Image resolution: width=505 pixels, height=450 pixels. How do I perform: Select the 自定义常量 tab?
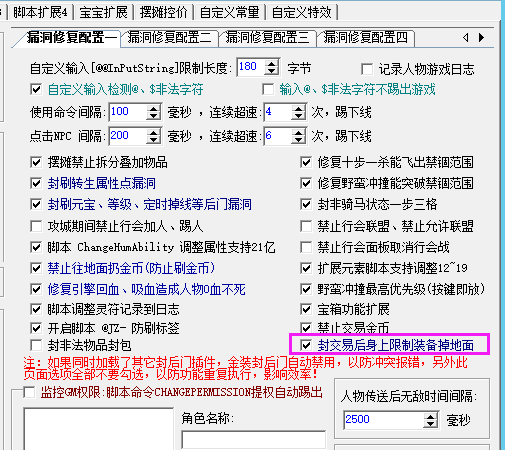[229, 13]
